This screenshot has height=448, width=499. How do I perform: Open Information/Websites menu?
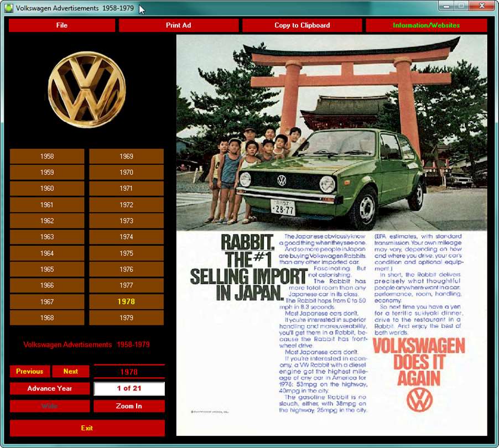coord(426,25)
